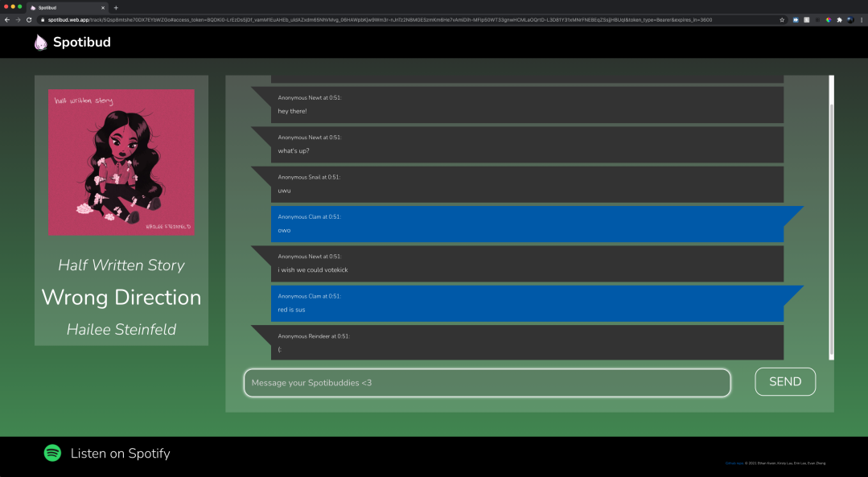This screenshot has height=477, width=868.
Task: Click the blue fast-forward extension icon
Action: 796,20
